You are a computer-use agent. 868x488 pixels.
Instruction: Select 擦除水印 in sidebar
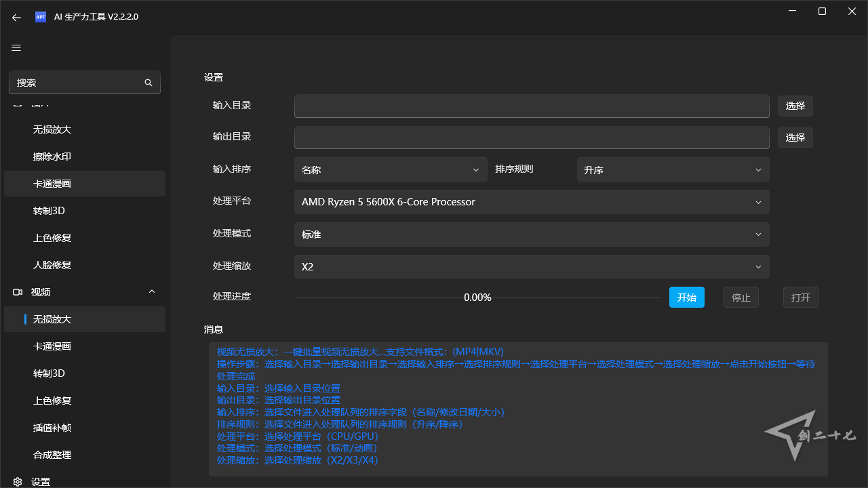(85, 157)
